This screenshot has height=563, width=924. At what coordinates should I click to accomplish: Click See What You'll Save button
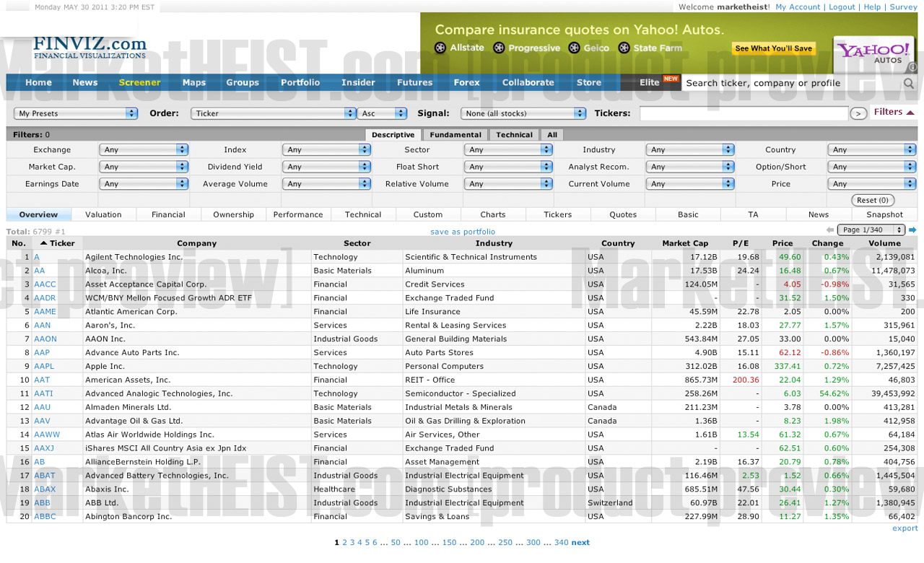coord(773,48)
